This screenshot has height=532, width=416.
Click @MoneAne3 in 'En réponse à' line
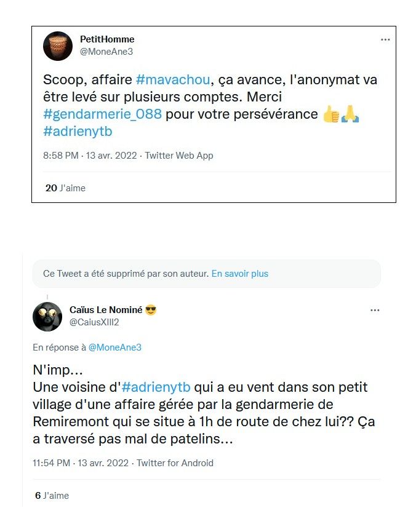click(115, 347)
